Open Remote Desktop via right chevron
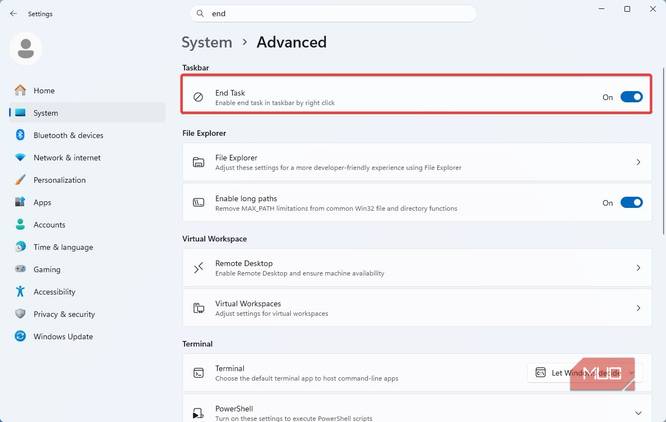Screen dimensions: 666x422 pos(638,267)
